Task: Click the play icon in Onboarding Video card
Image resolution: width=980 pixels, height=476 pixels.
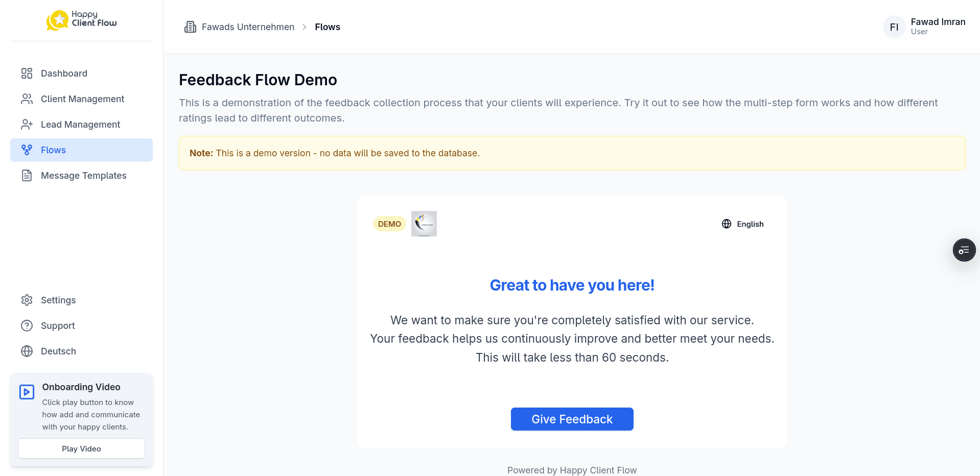Action: click(27, 392)
